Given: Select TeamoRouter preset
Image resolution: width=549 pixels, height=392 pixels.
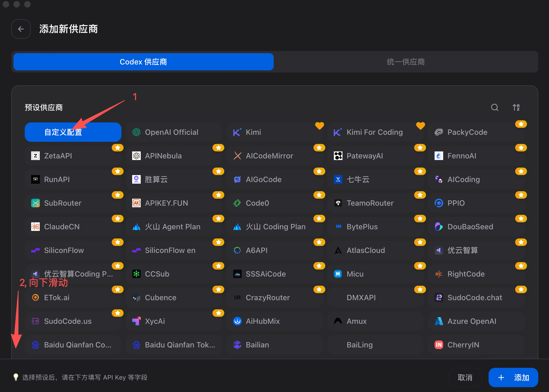Looking at the screenshot, I should pyautogui.click(x=375, y=203).
